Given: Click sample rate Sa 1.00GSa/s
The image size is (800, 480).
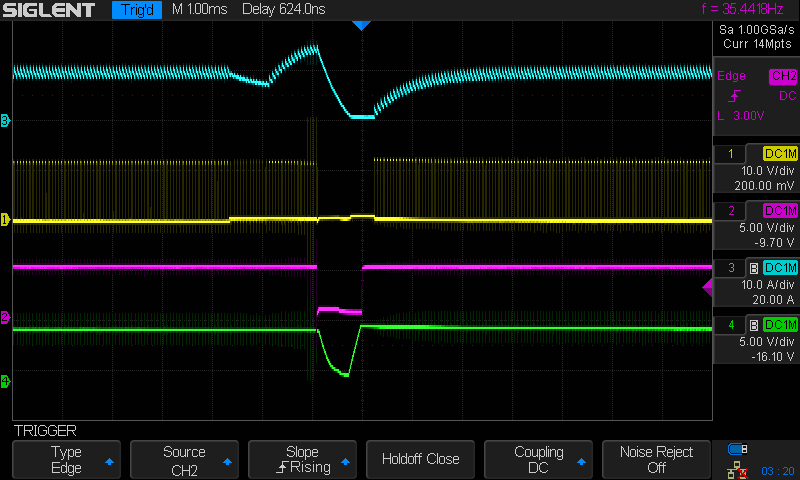Looking at the screenshot, I should point(757,30).
